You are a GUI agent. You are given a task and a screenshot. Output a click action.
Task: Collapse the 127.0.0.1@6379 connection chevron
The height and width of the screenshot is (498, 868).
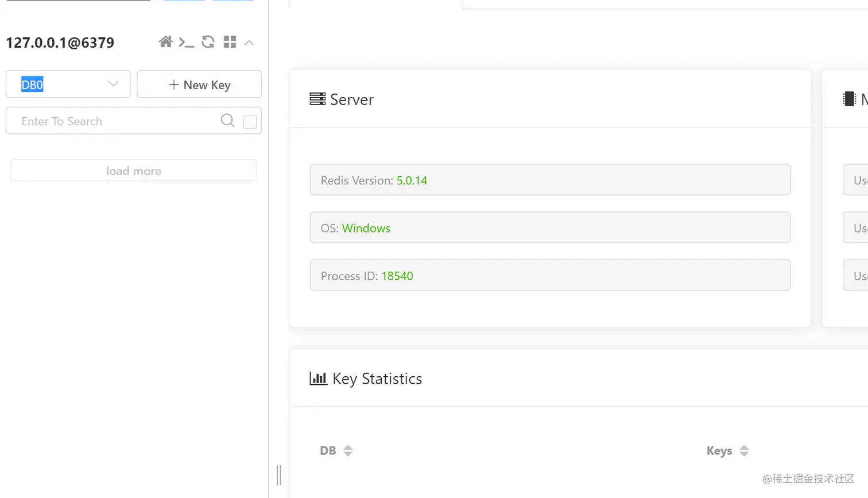pyautogui.click(x=249, y=43)
